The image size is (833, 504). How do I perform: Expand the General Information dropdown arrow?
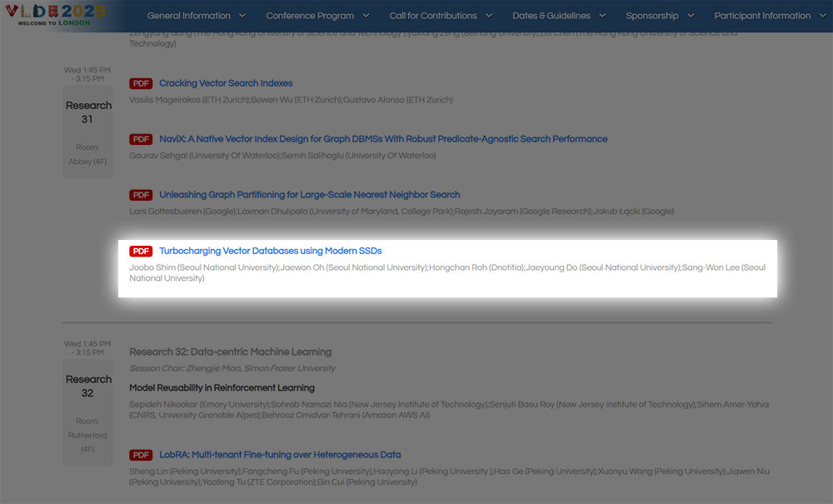(242, 16)
